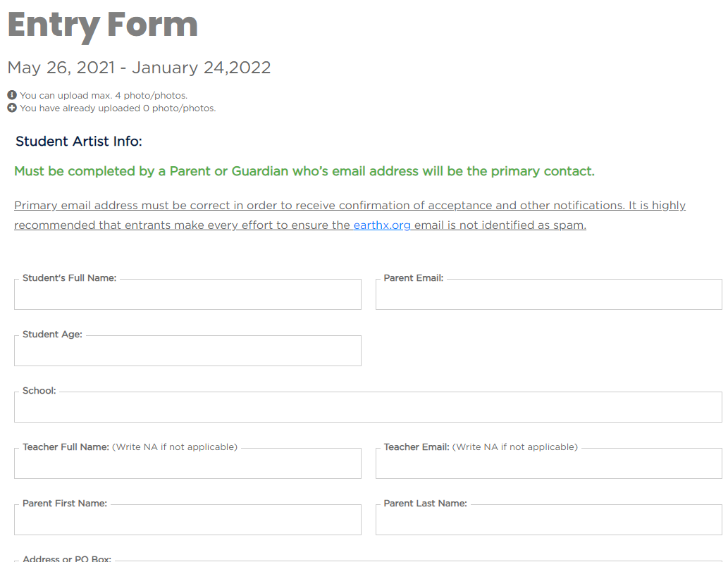Click the 'Write NA' hint beside Teacher Email
728x562 pixels.
pos(514,447)
